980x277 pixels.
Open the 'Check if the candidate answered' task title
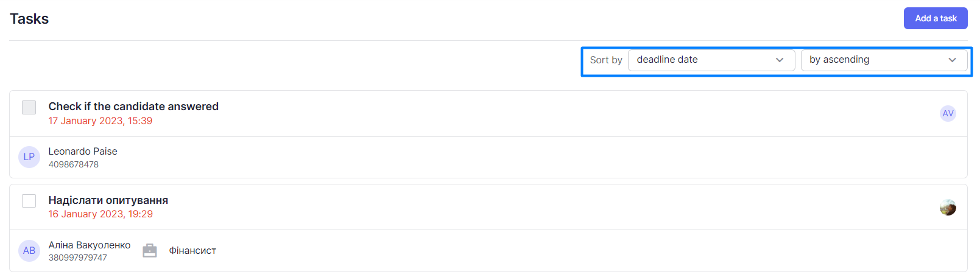[133, 107]
